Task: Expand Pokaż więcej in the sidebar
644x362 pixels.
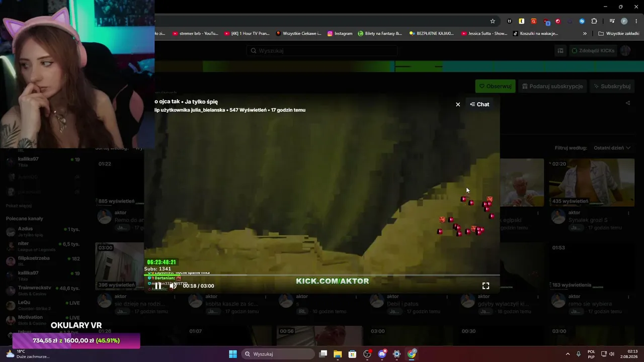Action: click(19, 206)
